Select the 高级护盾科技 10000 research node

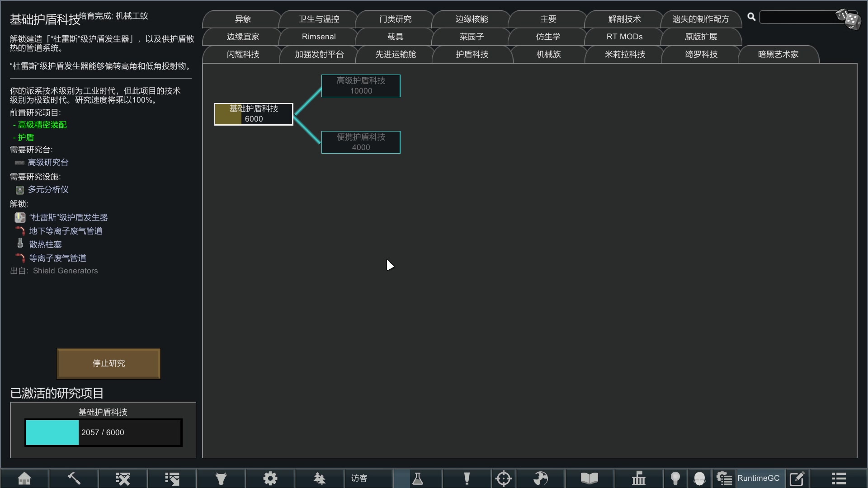pos(361,85)
